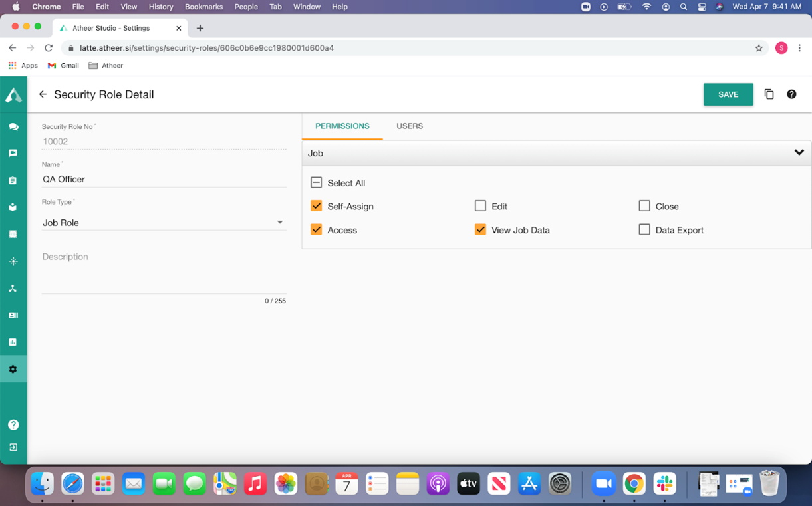Click the Chrome back navigation arrow
812x506 pixels.
[x=12, y=48]
